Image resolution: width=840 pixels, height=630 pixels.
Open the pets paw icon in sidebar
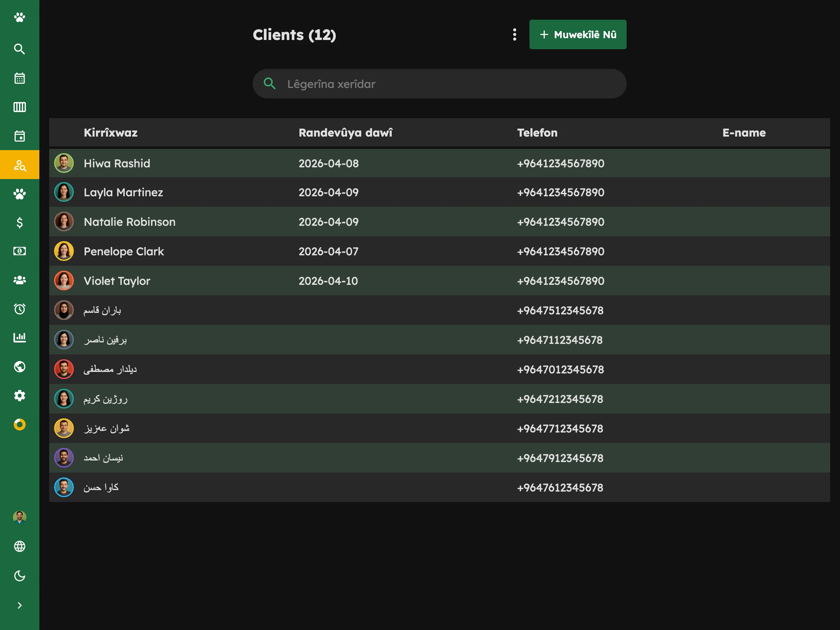(19, 194)
